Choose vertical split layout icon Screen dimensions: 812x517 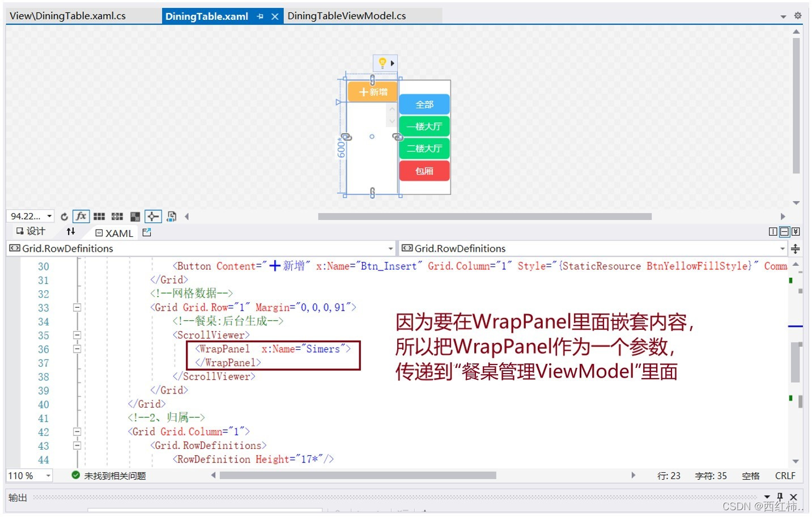coord(773,232)
